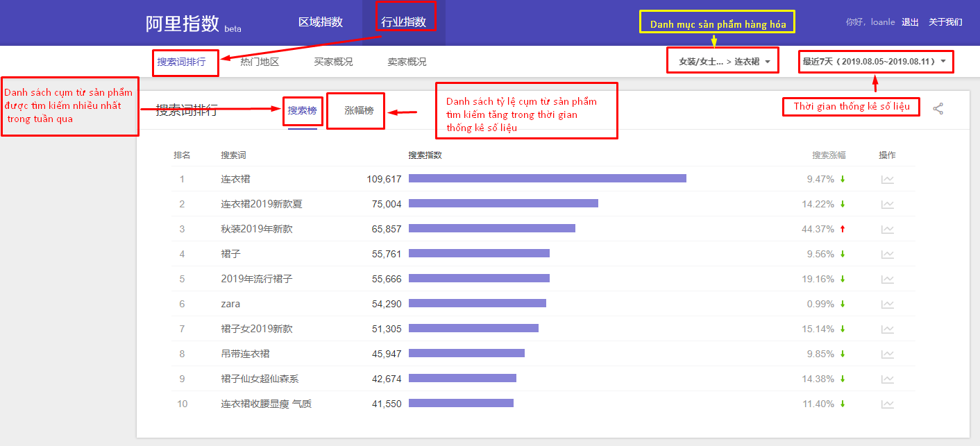Click the 退出 logout link
This screenshot has width=980, height=446.
coord(910,22)
